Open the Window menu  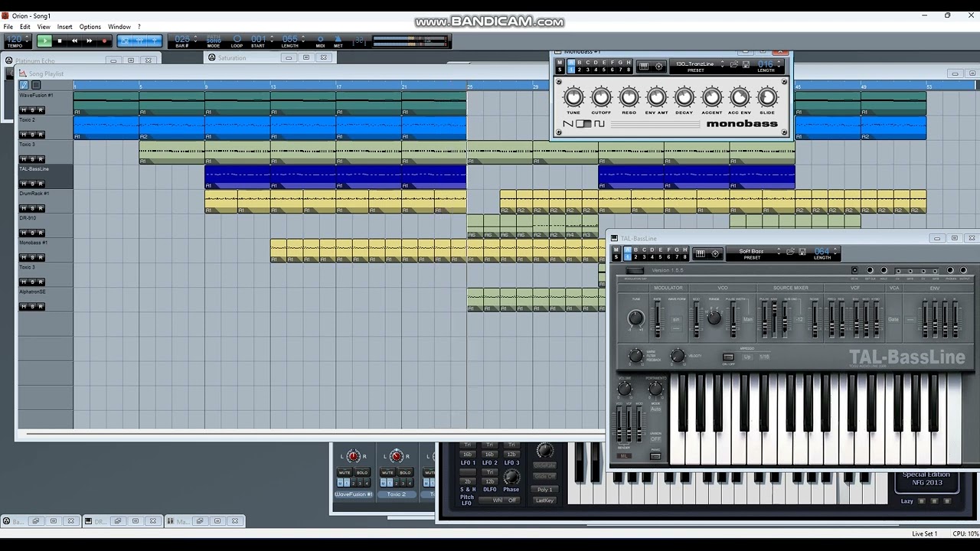click(119, 27)
